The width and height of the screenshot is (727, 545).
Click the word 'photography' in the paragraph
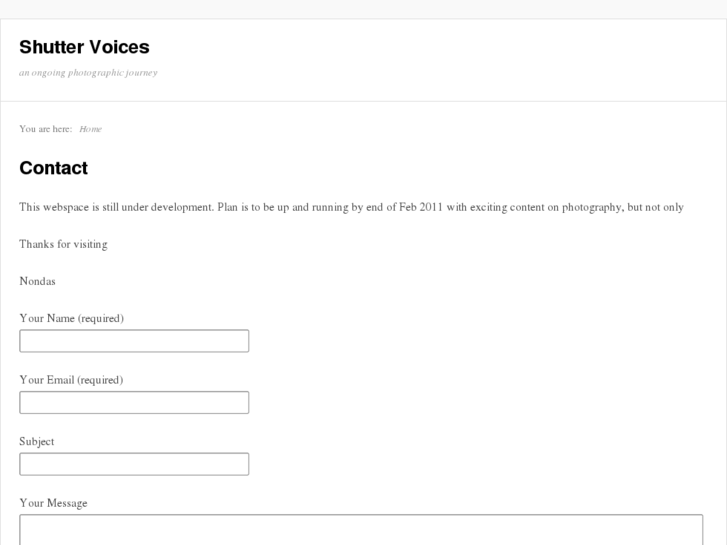(x=591, y=207)
